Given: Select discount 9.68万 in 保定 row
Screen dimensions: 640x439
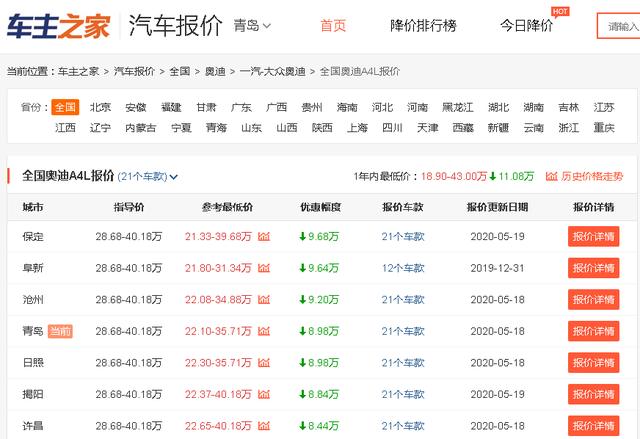Looking at the screenshot, I should (319, 236).
